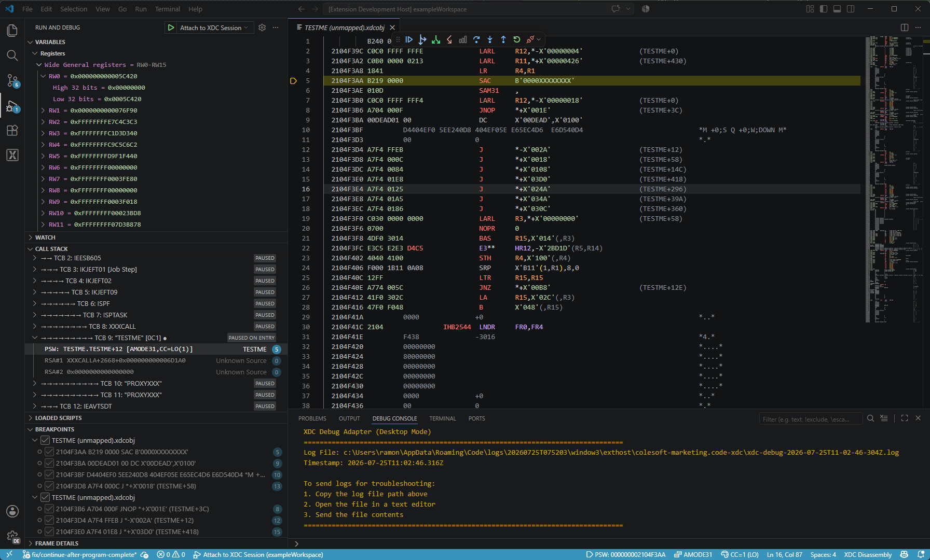
Task: Click the Step Over debug icon
Action: pos(476,39)
